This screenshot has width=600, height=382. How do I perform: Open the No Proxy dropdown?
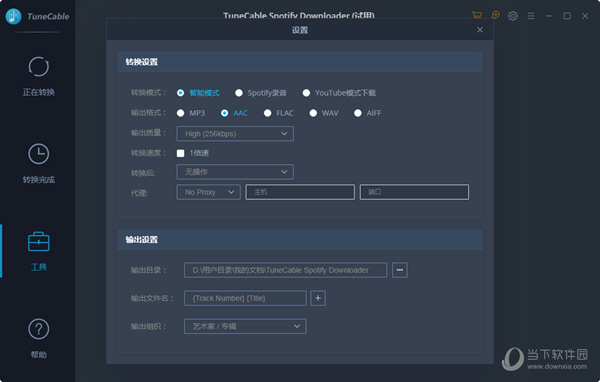click(209, 192)
